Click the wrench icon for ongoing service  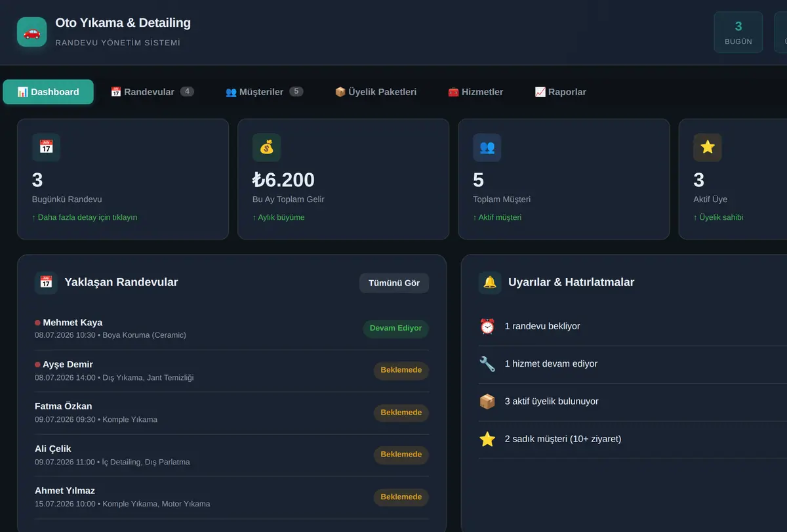[x=487, y=364]
